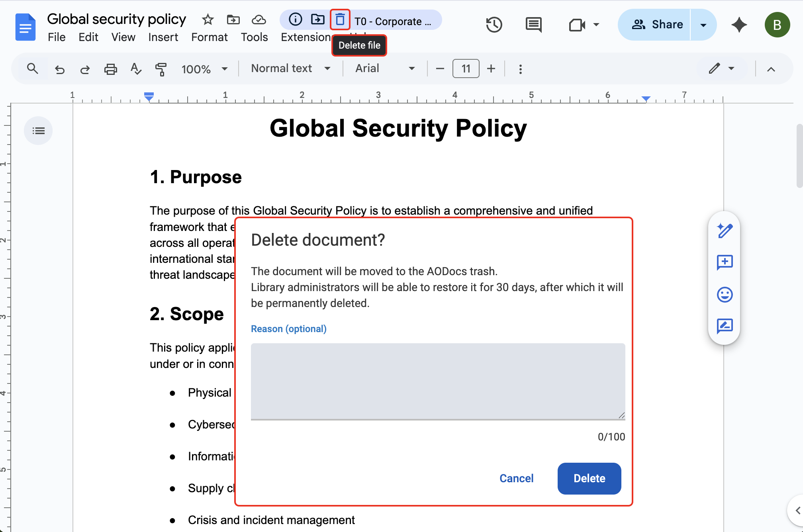803x532 pixels.
Task: Open the Gemini sparkle icon
Action: [x=739, y=25]
